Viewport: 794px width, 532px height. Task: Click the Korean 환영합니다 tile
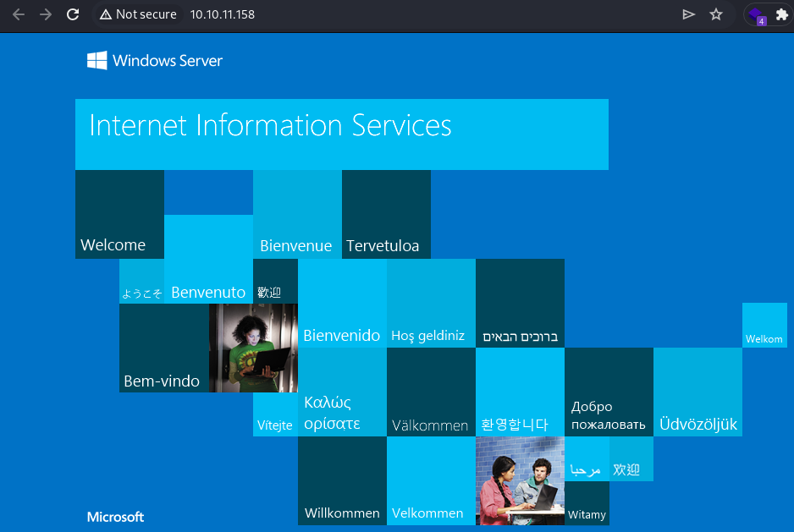pos(520,392)
